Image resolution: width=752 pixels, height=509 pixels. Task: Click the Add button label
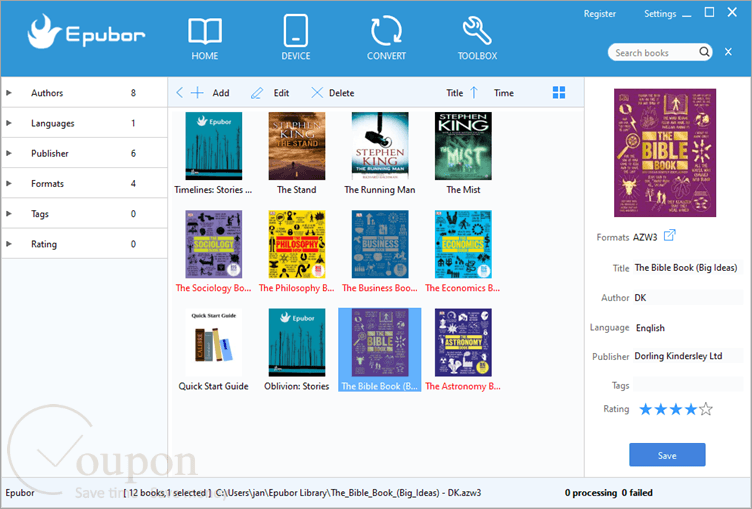click(x=221, y=93)
